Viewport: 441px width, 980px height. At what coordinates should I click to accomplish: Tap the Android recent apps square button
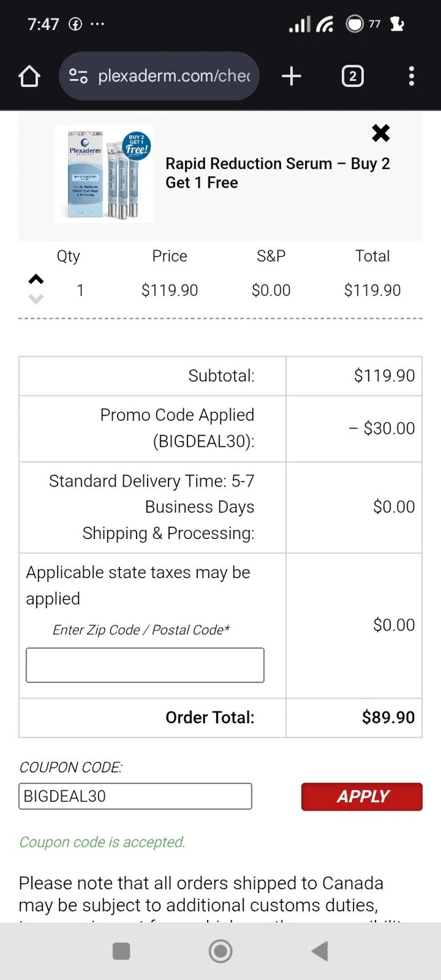[122, 951]
